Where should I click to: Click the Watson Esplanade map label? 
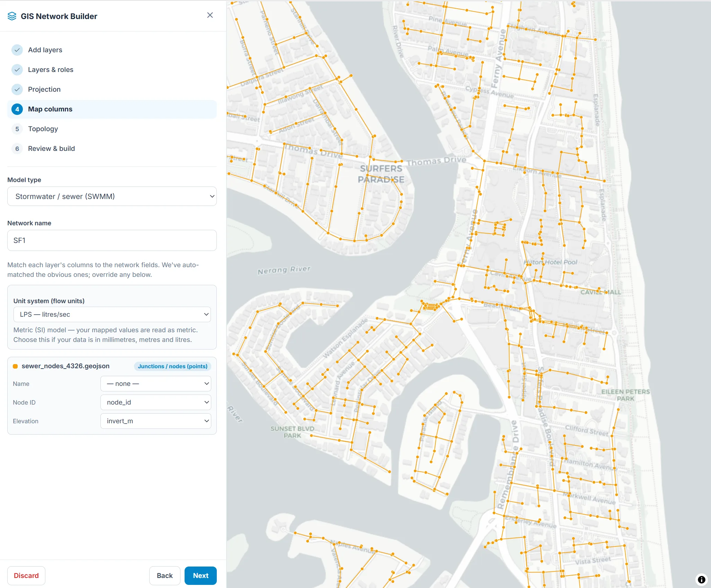pos(345,338)
